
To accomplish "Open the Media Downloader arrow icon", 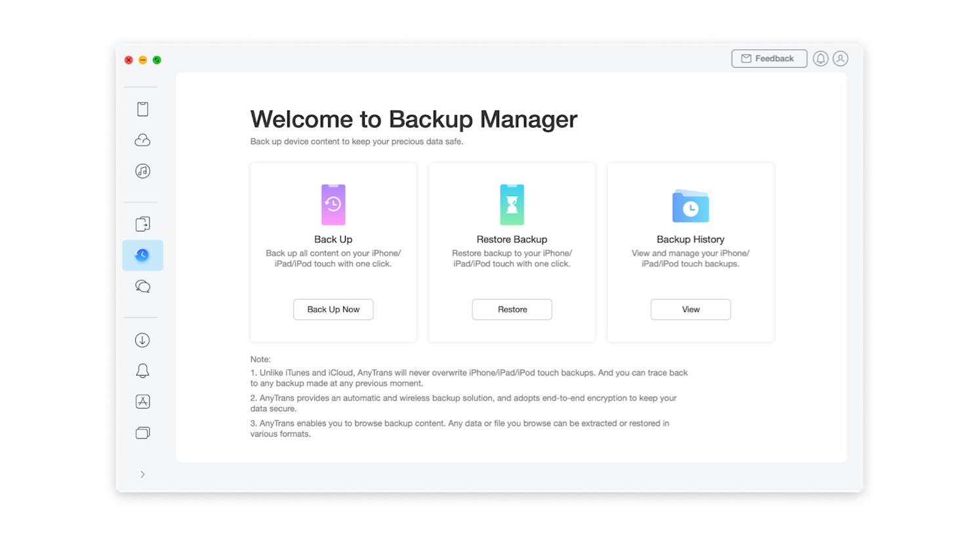I will point(142,340).
